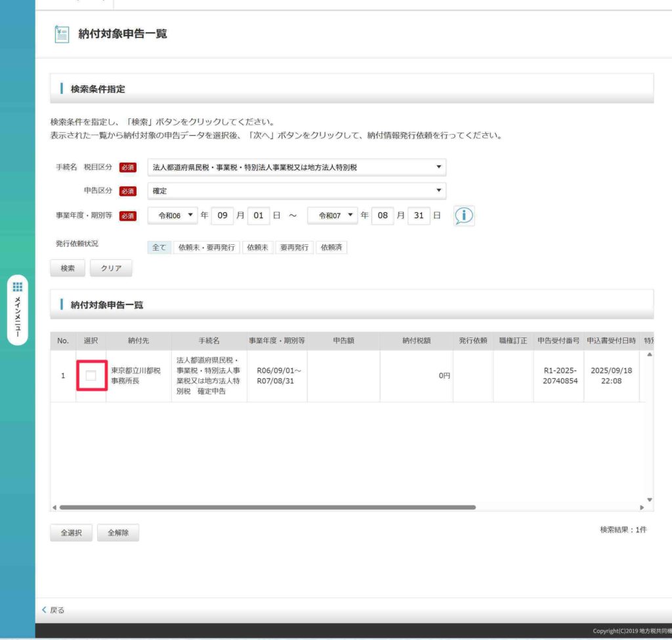Click the table horizontal scrollbar thumb

coord(267,507)
